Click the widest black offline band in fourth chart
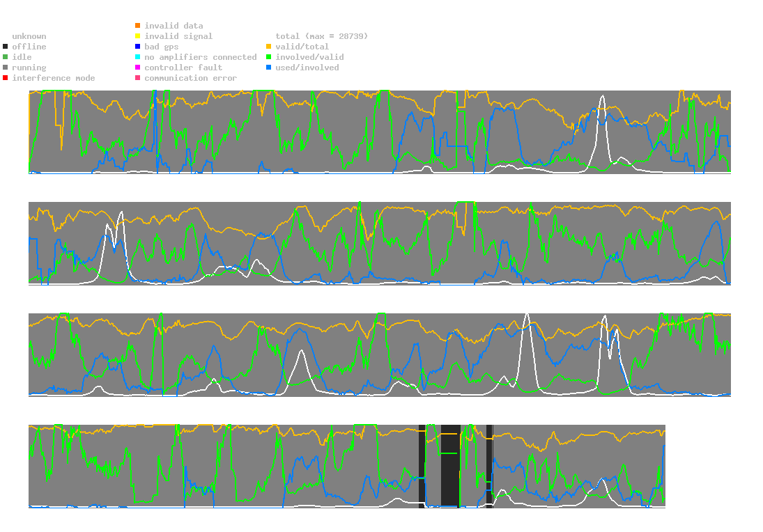The height and width of the screenshot is (532, 763). (x=451, y=466)
